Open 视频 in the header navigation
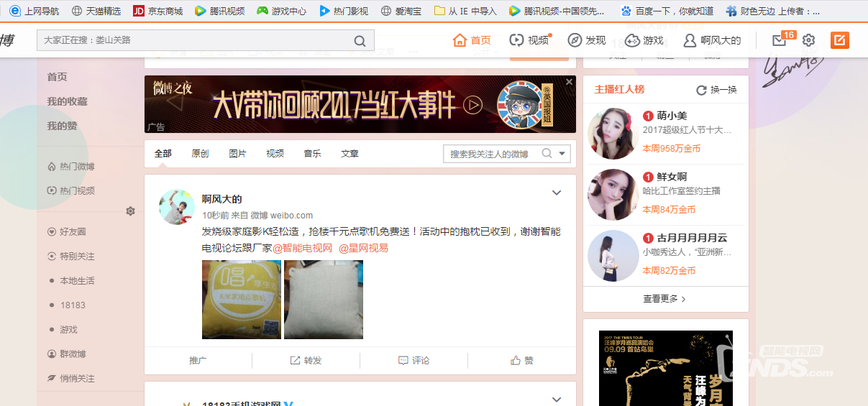 coord(529,40)
